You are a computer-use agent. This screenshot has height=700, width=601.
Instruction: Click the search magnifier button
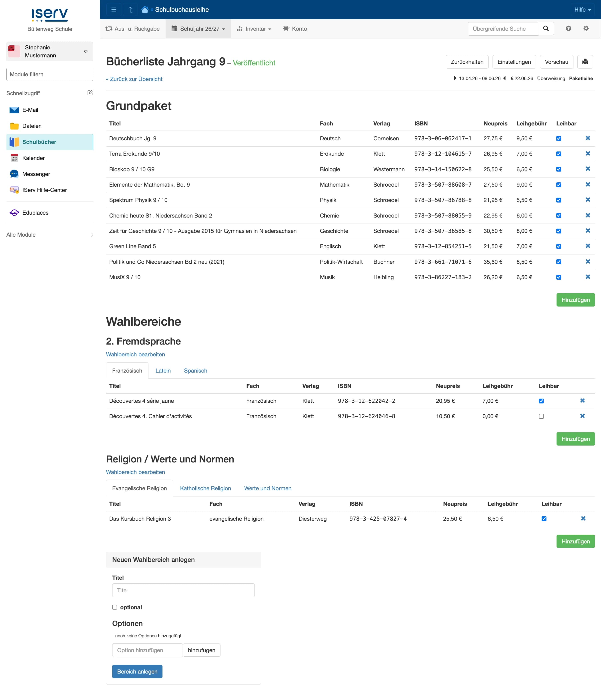point(546,29)
